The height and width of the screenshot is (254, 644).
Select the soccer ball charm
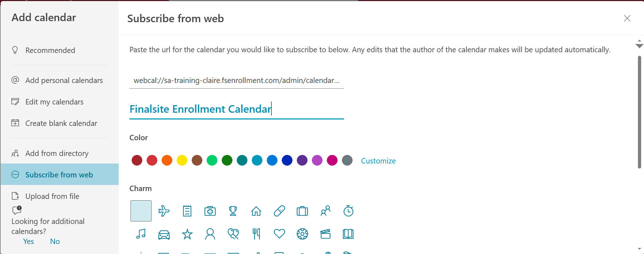click(302, 234)
